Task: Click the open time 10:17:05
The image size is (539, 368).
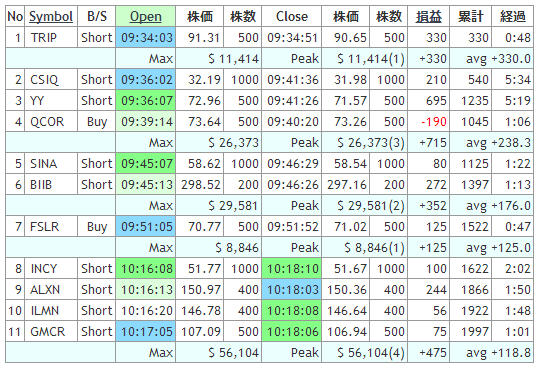Action: [x=145, y=332]
